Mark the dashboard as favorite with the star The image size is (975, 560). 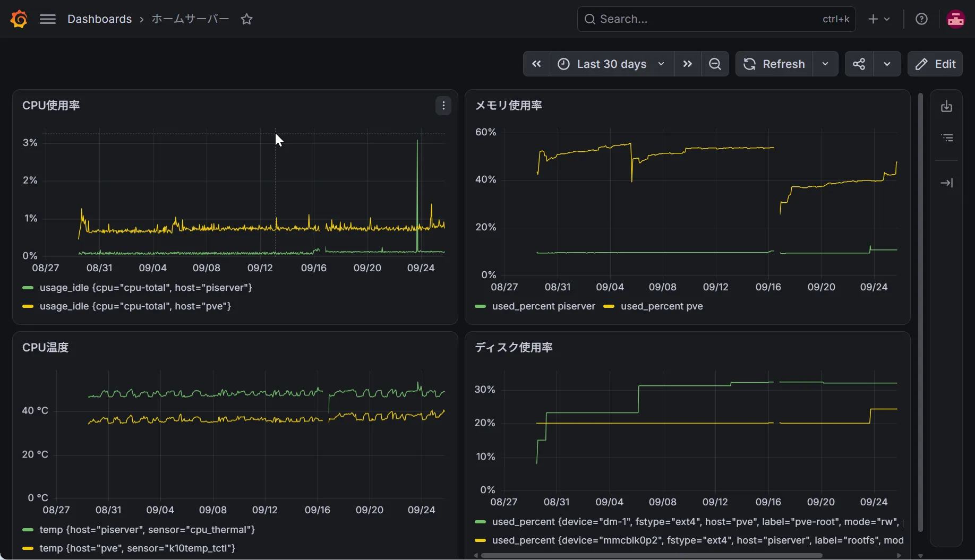click(246, 19)
